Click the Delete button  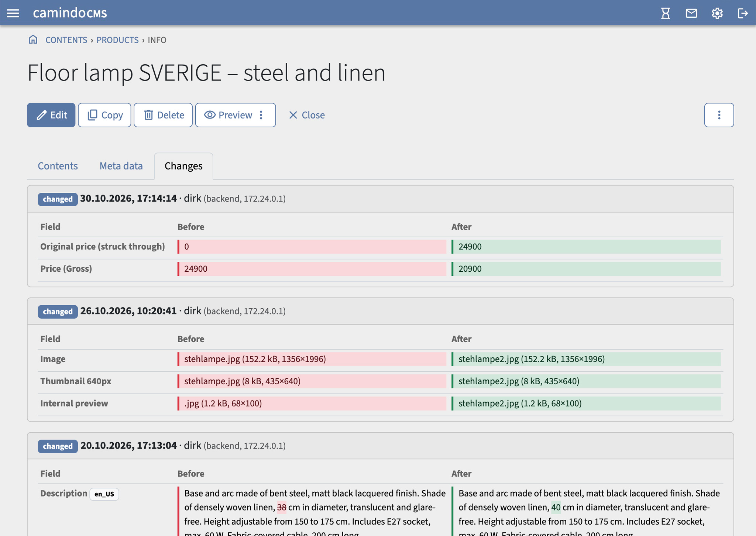[163, 115]
